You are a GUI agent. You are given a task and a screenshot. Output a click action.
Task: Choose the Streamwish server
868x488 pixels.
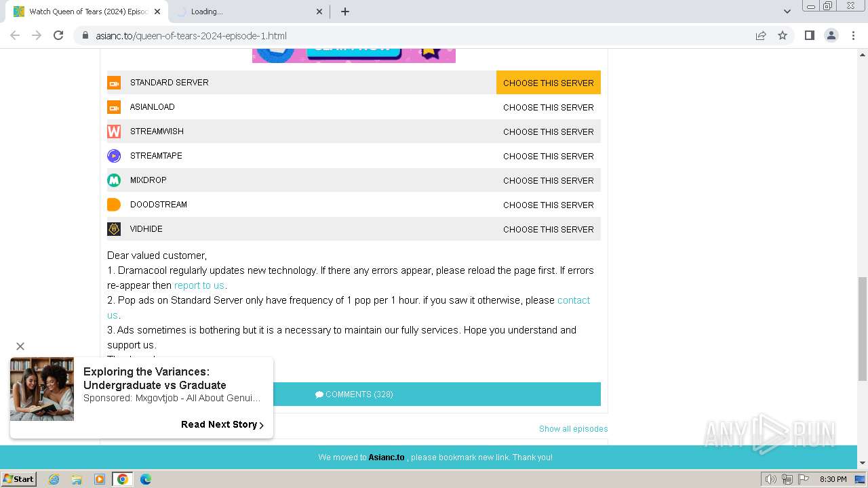coord(549,131)
